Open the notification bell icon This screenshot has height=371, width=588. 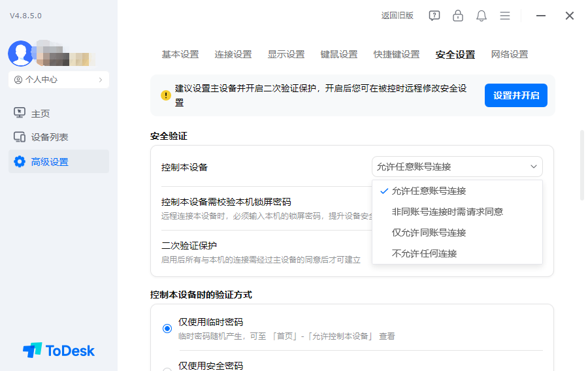(482, 16)
